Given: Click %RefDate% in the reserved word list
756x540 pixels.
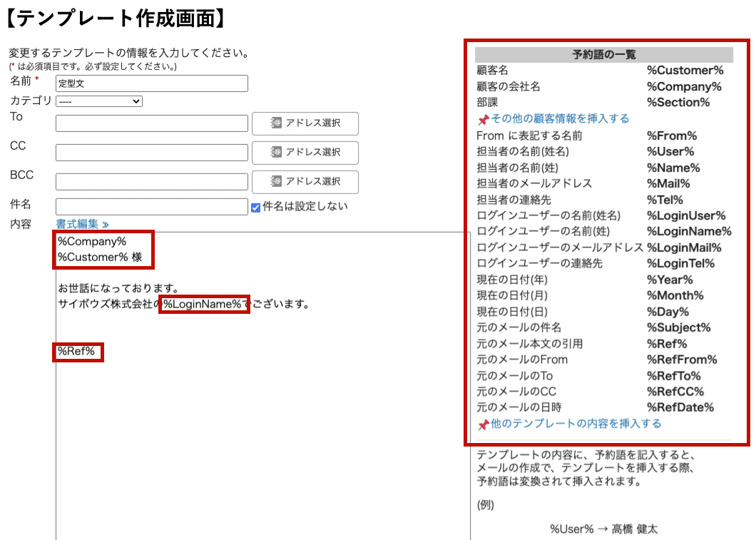Looking at the screenshot, I should (x=680, y=408).
